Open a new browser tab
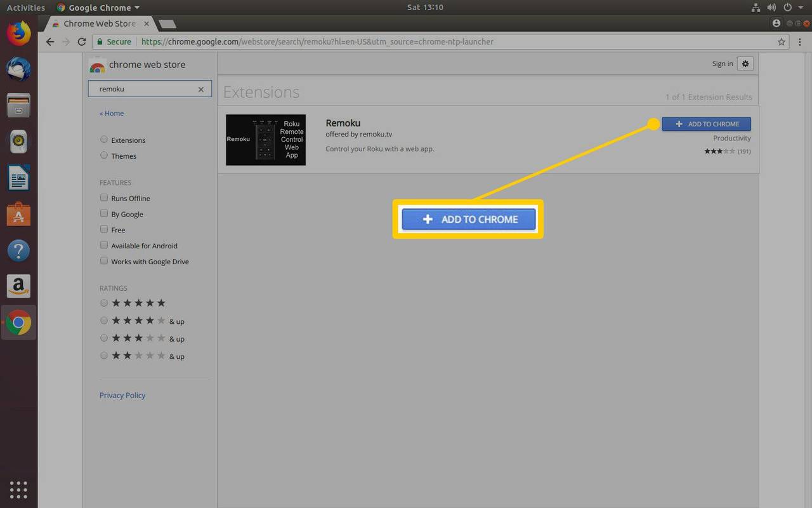 click(x=167, y=24)
